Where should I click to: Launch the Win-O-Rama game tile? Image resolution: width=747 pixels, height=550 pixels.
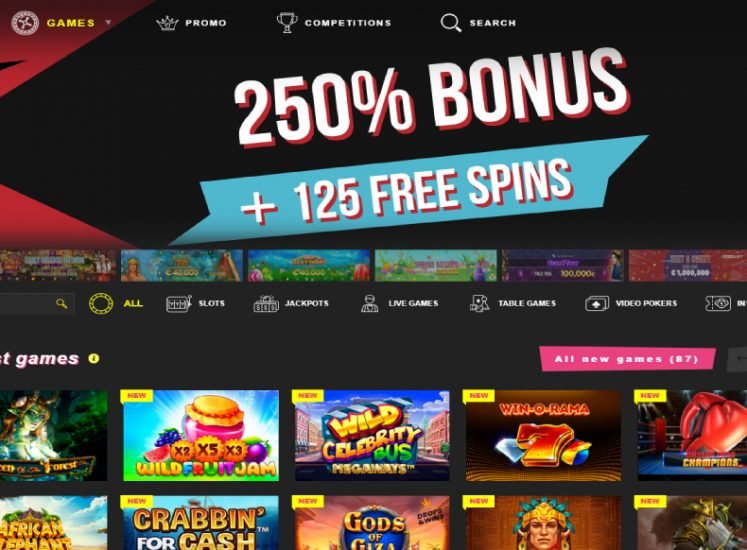(543, 435)
